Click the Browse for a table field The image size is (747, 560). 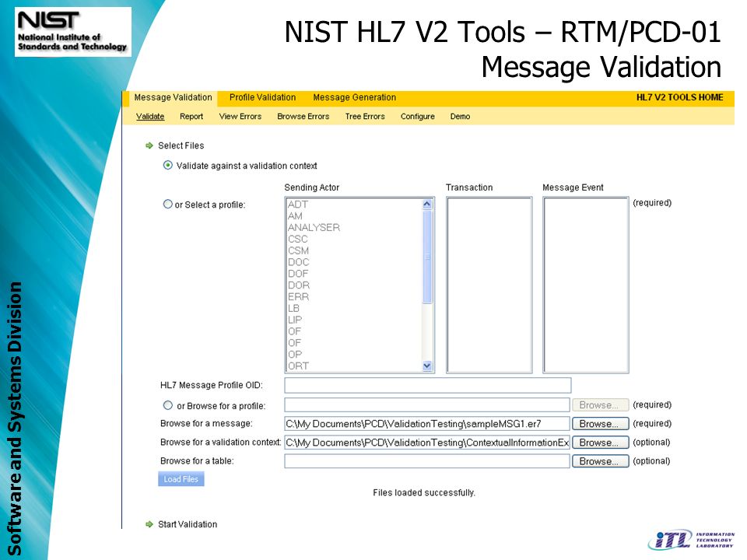[427, 461]
